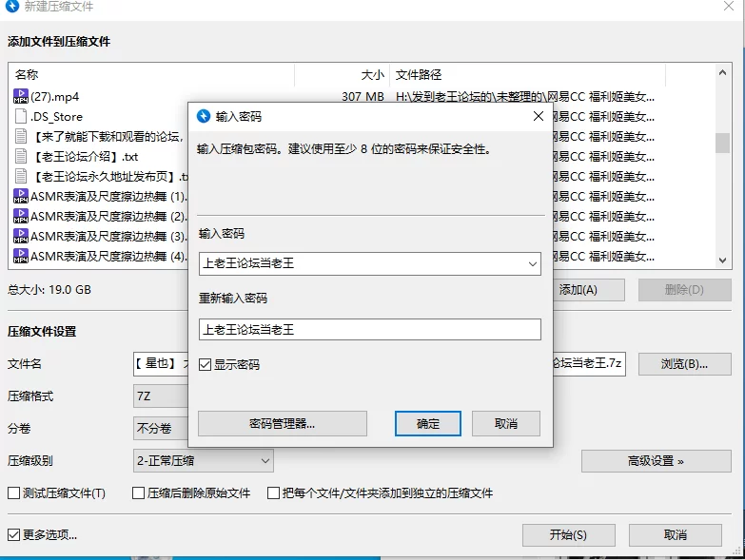Select the (27).mp4 file row

pos(363,96)
